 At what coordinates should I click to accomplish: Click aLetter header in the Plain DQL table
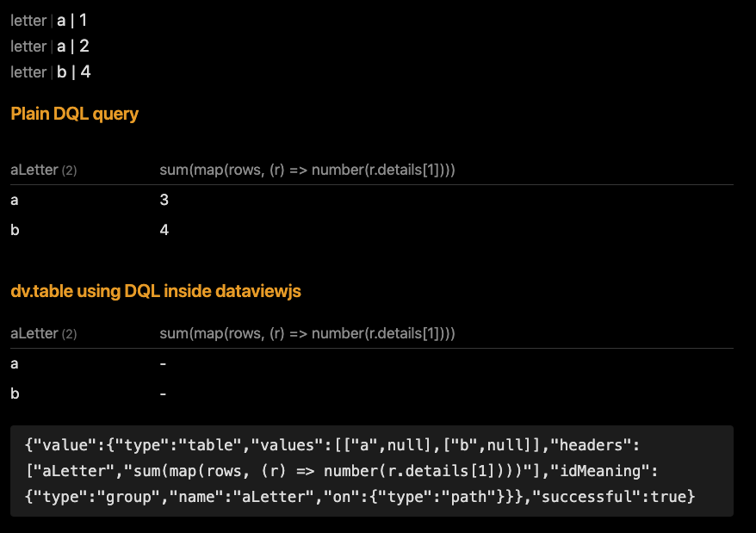pos(43,170)
